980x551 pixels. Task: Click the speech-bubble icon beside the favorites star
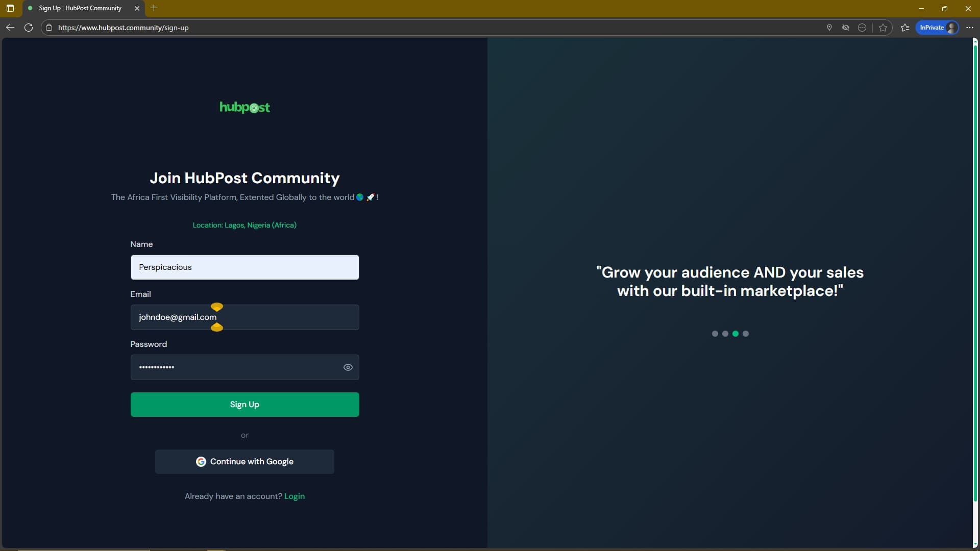click(x=862, y=28)
